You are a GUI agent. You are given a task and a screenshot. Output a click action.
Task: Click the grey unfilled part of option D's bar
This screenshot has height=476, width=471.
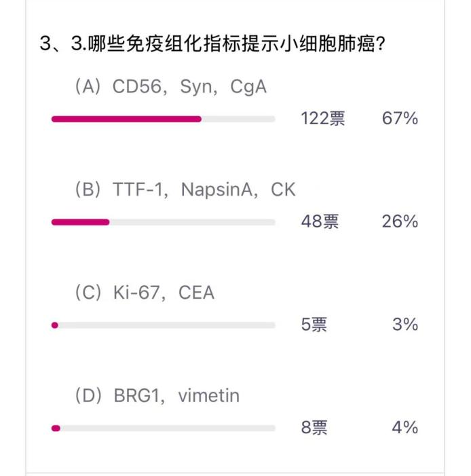point(168,428)
